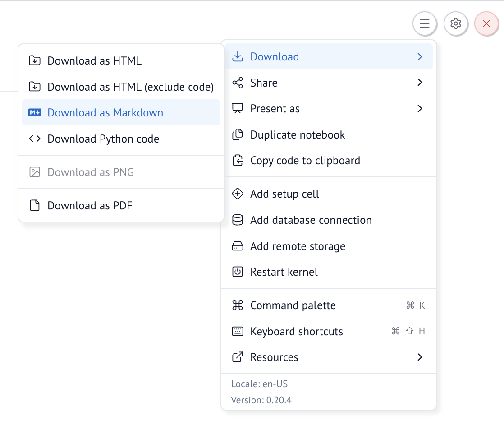Click the database cylinder icon

click(237, 220)
